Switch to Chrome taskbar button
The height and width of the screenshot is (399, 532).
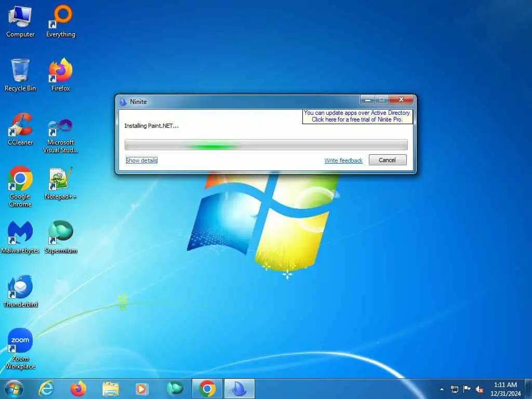tap(207, 389)
